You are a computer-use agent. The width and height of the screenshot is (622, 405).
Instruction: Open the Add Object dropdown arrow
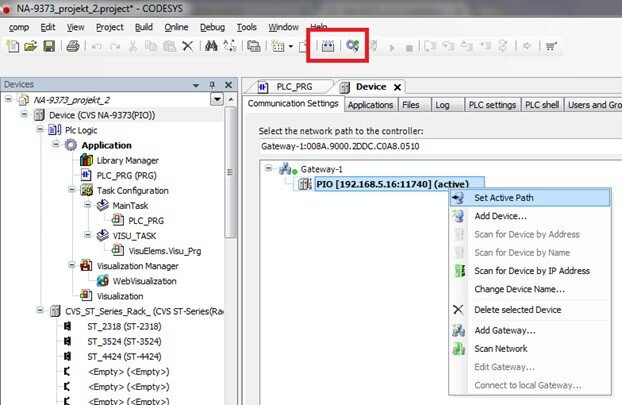coord(291,46)
